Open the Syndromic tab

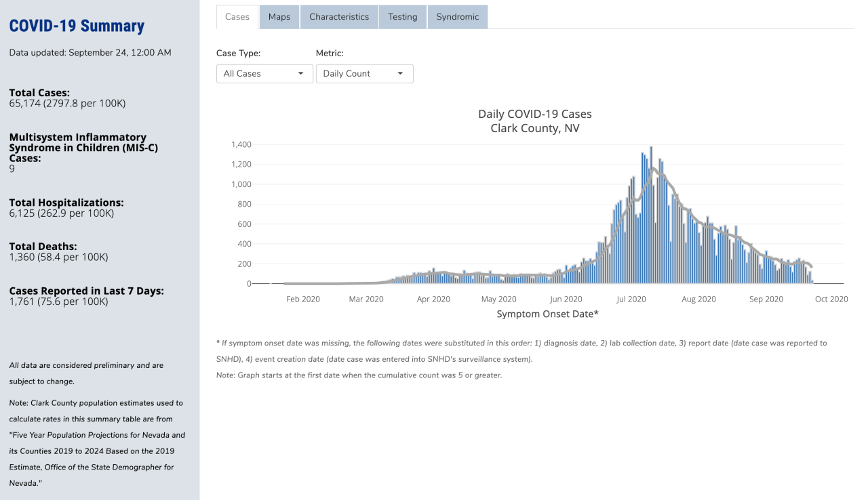(458, 17)
